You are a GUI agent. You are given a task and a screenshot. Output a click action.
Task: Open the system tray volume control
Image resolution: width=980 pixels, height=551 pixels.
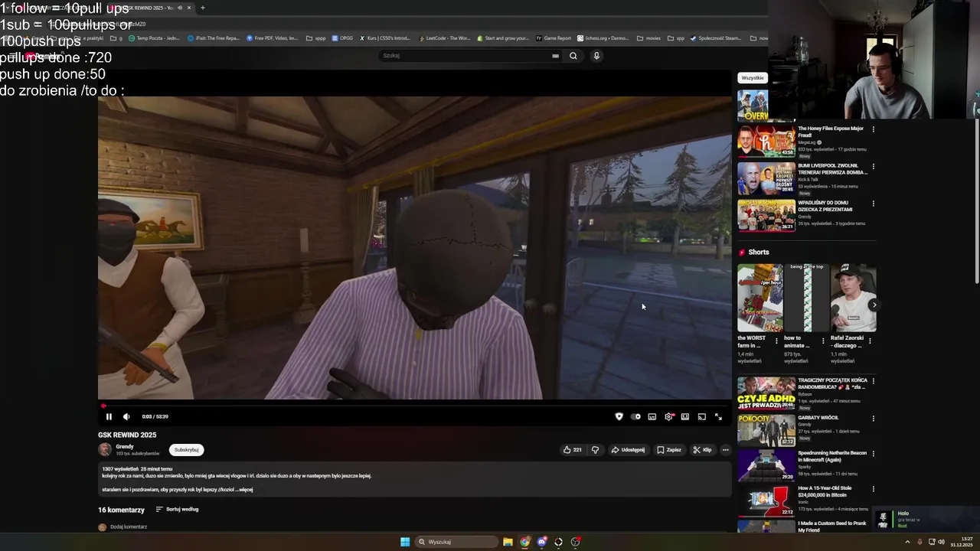[941, 542]
